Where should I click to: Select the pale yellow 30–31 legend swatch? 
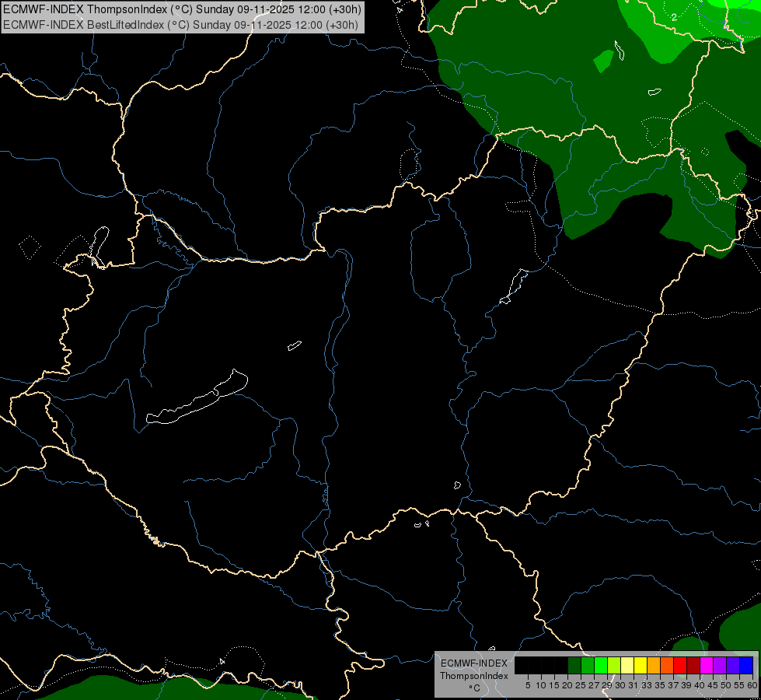[627, 665]
